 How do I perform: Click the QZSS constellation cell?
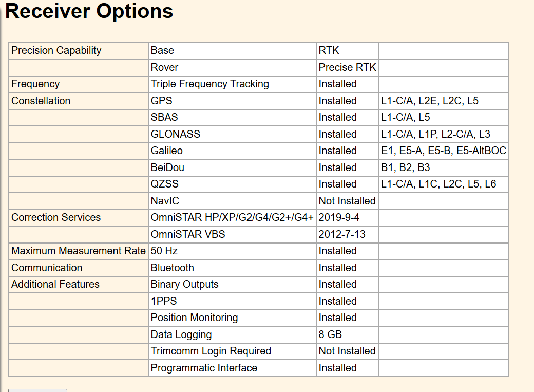click(x=164, y=184)
